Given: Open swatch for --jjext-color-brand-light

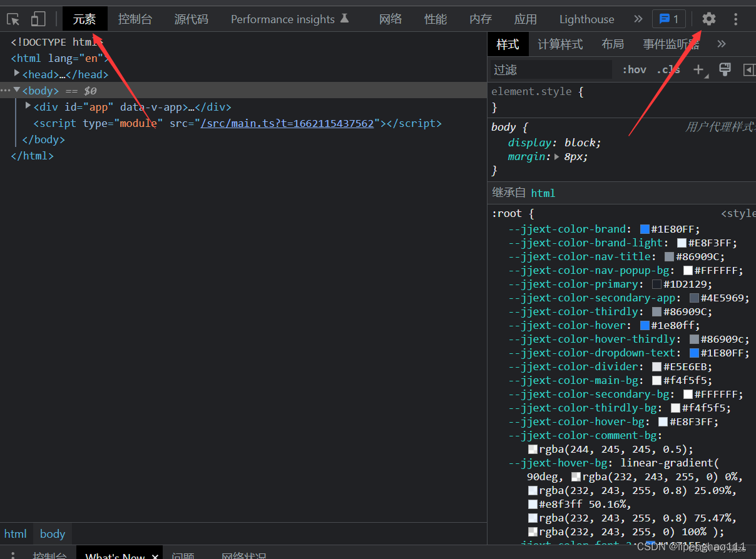Looking at the screenshot, I should (x=682, y=243).
